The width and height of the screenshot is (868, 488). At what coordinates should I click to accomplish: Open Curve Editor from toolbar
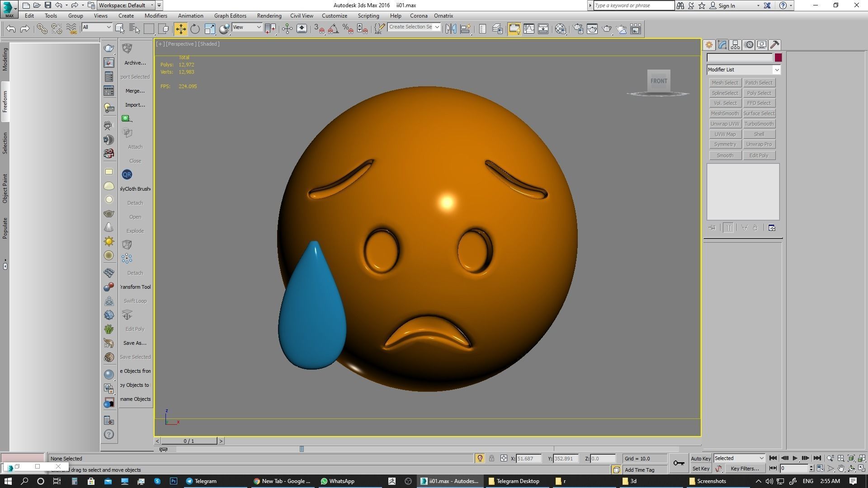[528, 29]
